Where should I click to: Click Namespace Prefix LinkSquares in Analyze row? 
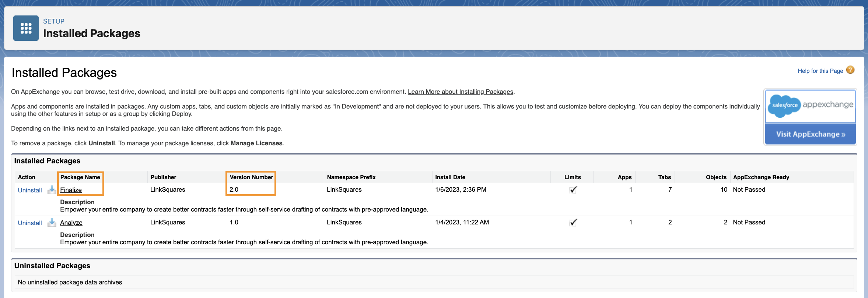click(344, 222)
